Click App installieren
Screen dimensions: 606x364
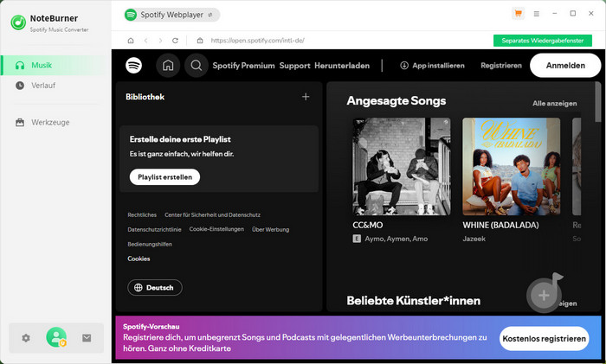pyautogui.click(x=432, y=66)
